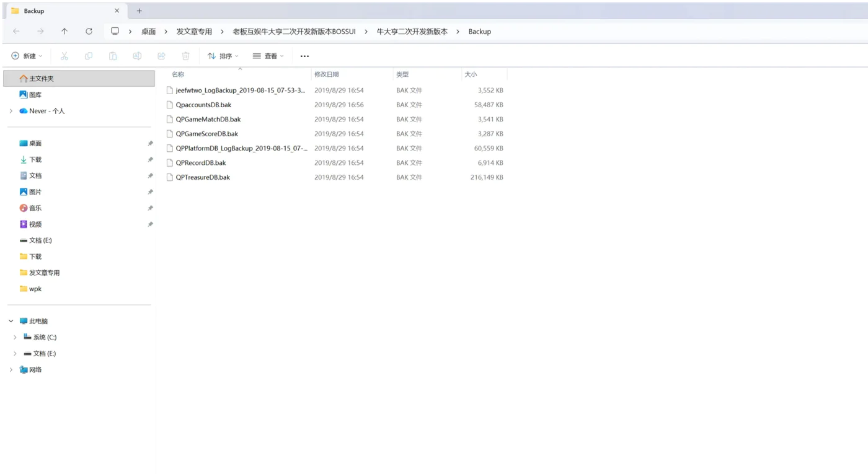Image resolution: width=868 pixels, height=474 pixels.
Task: Click the monitor icon in address bar
Action: [x=115, y=32]
